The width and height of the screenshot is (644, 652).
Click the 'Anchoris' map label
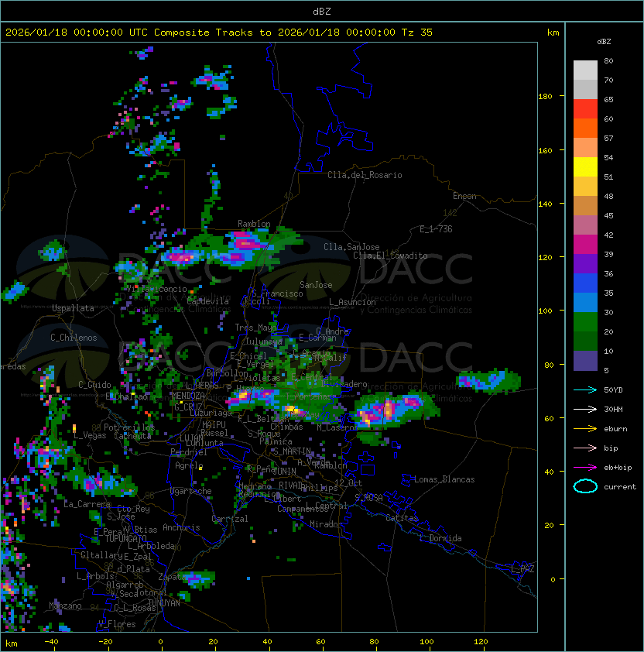click(x=181, y=527)
